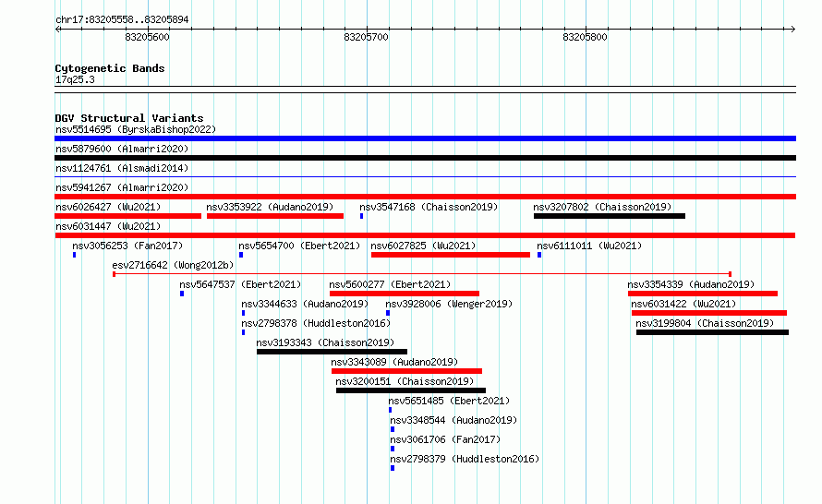Click the 17q25.3 cytogenetic band label
Viewport: 822px width, 504px height.
click(x=75, y=79)
